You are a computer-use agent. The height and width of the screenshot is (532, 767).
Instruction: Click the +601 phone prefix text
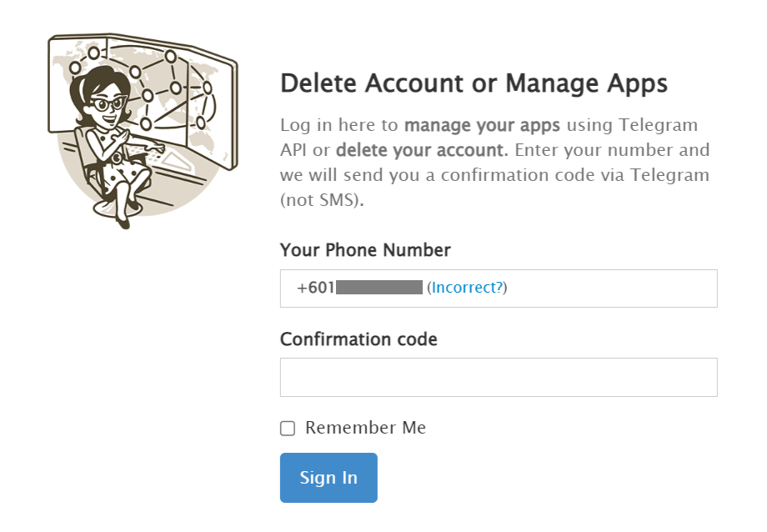(315, 288)
